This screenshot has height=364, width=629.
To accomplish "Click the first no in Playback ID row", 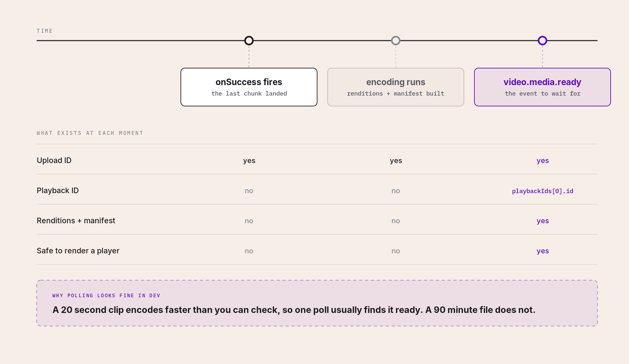I will pos(249,191).
